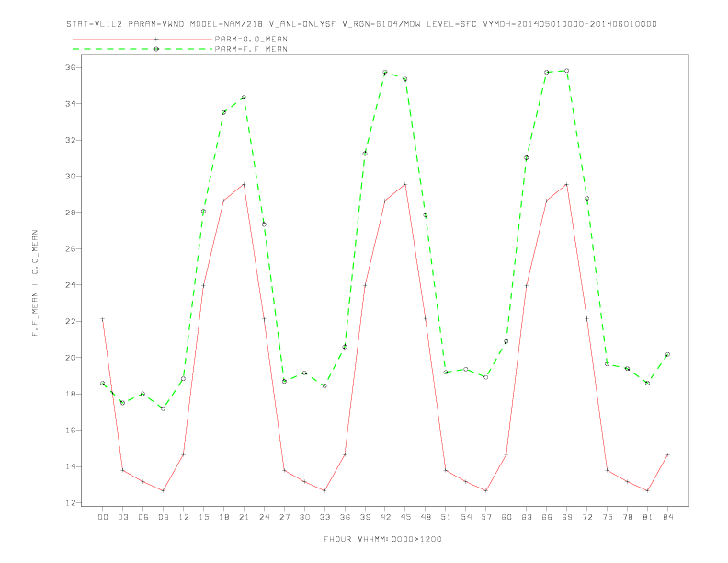
Task: Click y-axis tick label 16
Action: [71, 431]
